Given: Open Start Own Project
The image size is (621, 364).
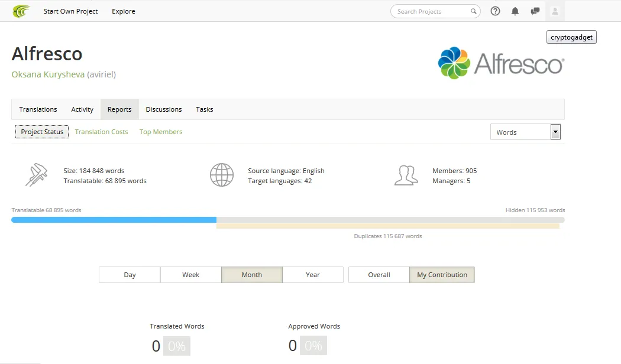Looking at the screenshot, I should click(70, 11).
